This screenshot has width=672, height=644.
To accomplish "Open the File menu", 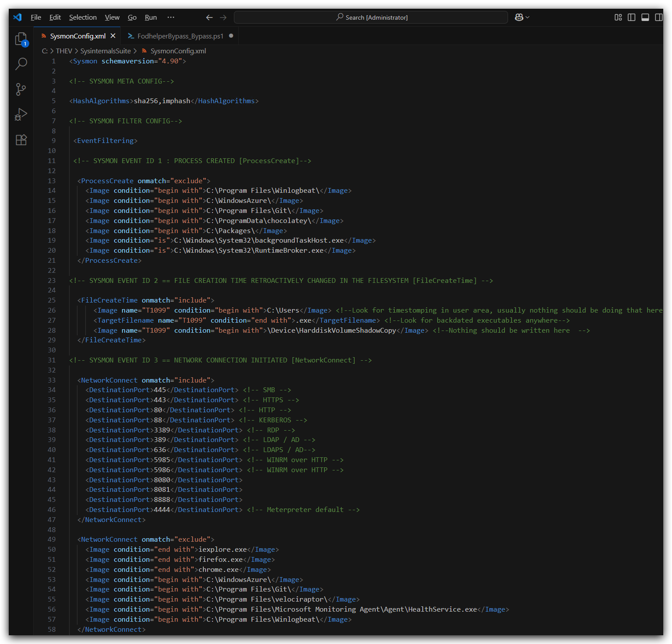I will (36, 17).
